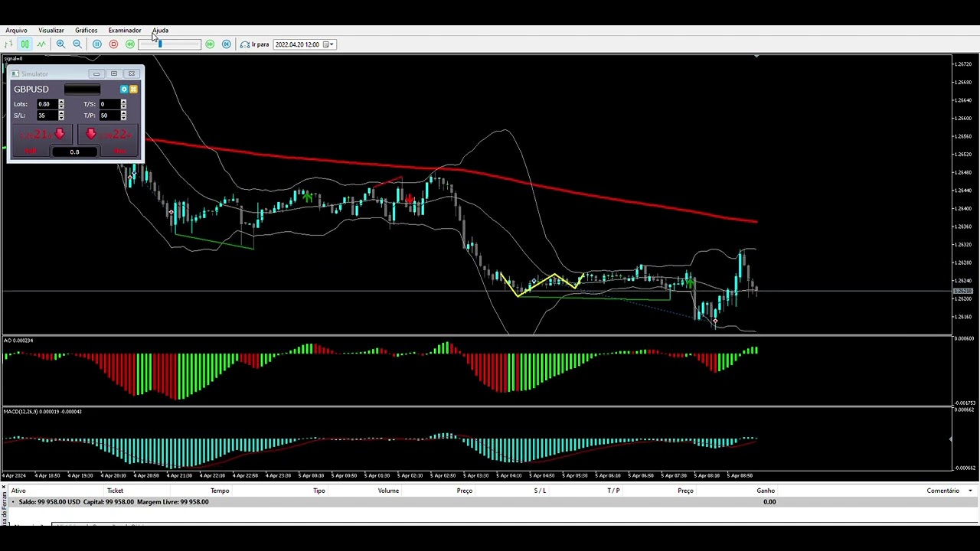Open the Comentário column dropdown arrow

(x=970, y=491)
